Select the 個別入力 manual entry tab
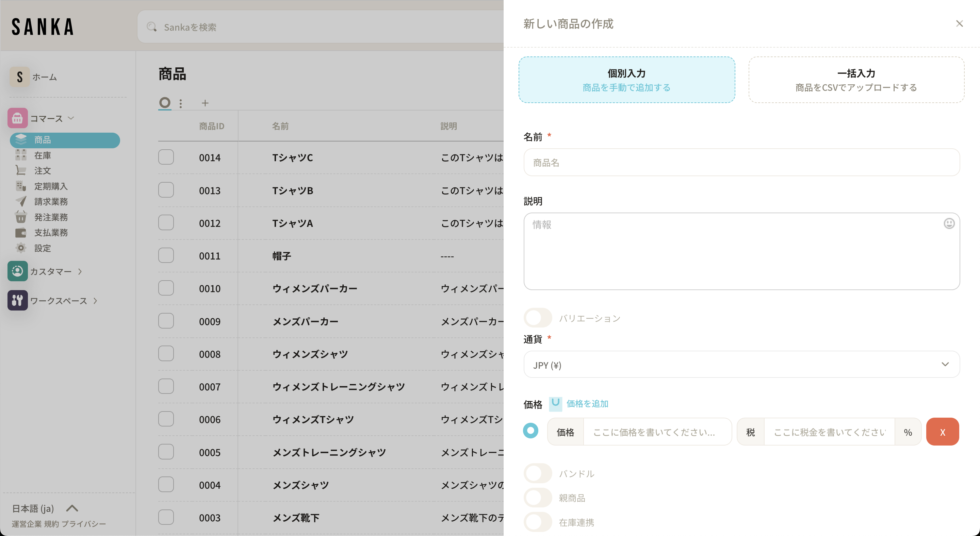Image resolution: width=980 pixels, height=536 pixels. (x=626, y=80)
